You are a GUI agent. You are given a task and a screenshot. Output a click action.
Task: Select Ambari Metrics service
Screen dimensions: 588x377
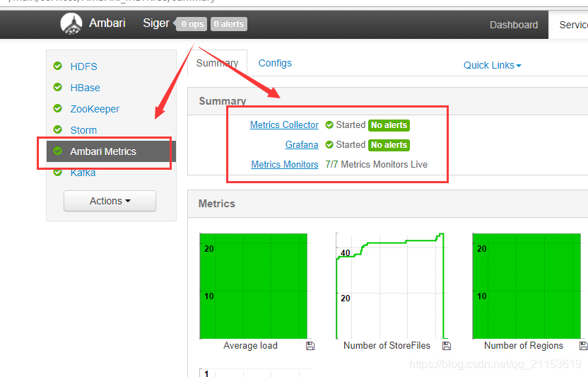pos(111,151)
